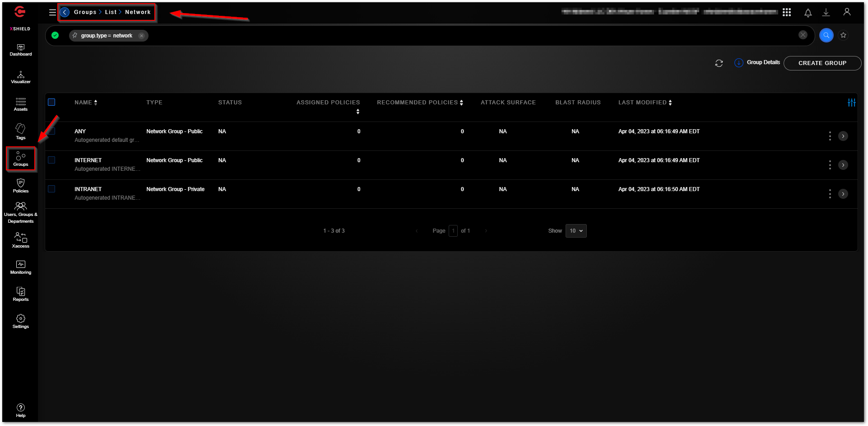Click the INTERNET group name
The image size is (868, 426).
pyautogui.click(x=88, y=160)
